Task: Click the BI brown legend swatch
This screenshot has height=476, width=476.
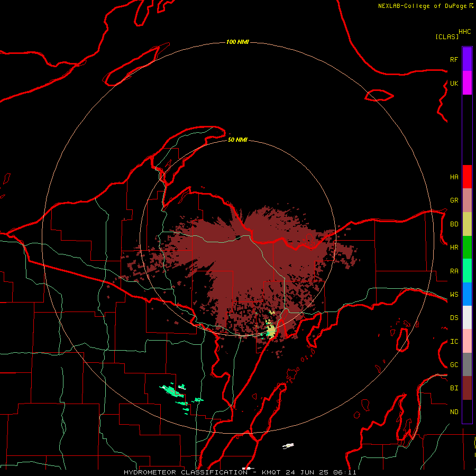Action: tap(467, 388)
